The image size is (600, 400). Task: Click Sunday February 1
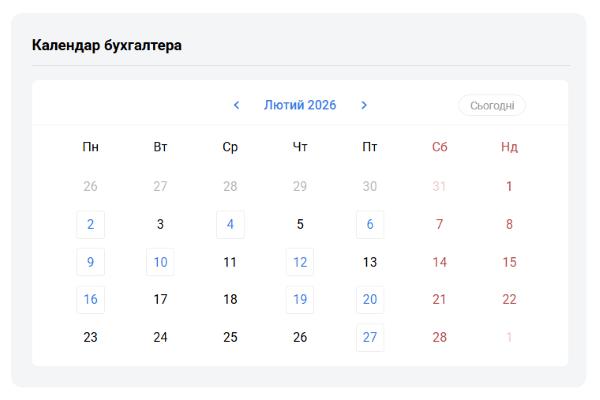click(x=509, y=186)
